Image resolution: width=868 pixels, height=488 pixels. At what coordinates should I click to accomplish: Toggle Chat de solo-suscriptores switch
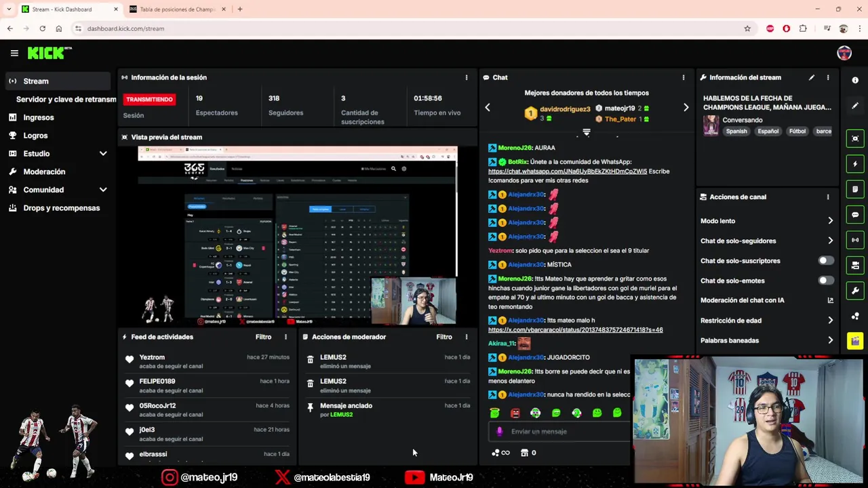coord(825,260)
